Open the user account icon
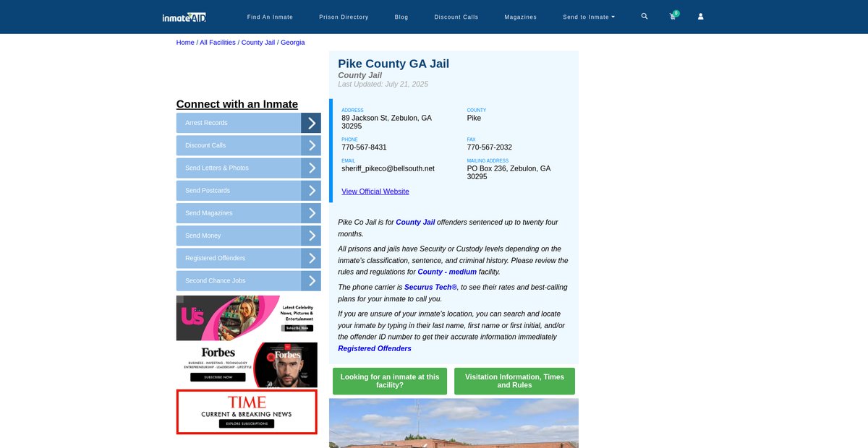 700,16
